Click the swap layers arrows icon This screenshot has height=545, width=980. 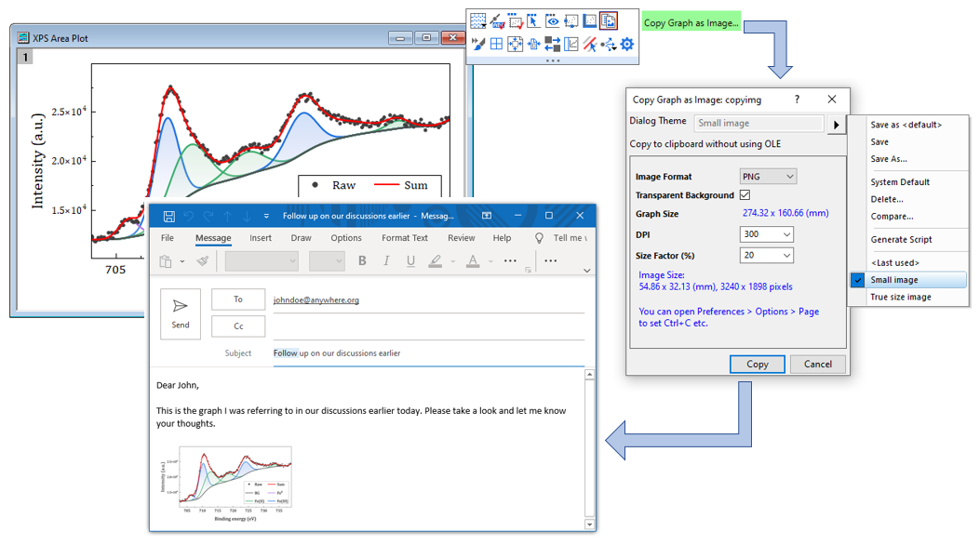tap(553, 44)
